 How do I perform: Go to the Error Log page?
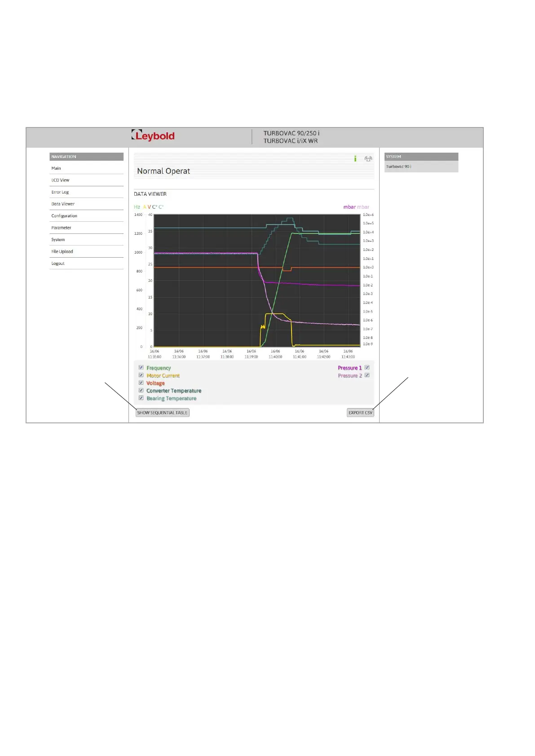(86, 192)
